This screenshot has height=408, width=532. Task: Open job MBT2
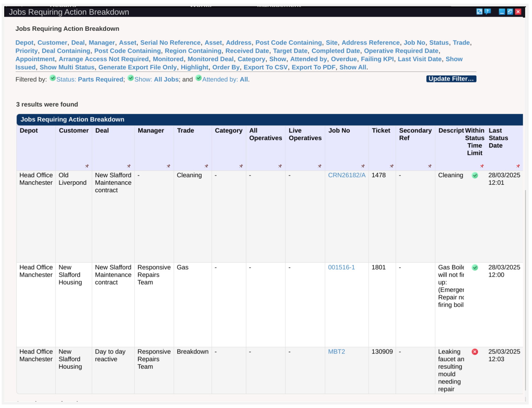pyautogui.click(x=336, y=352)
